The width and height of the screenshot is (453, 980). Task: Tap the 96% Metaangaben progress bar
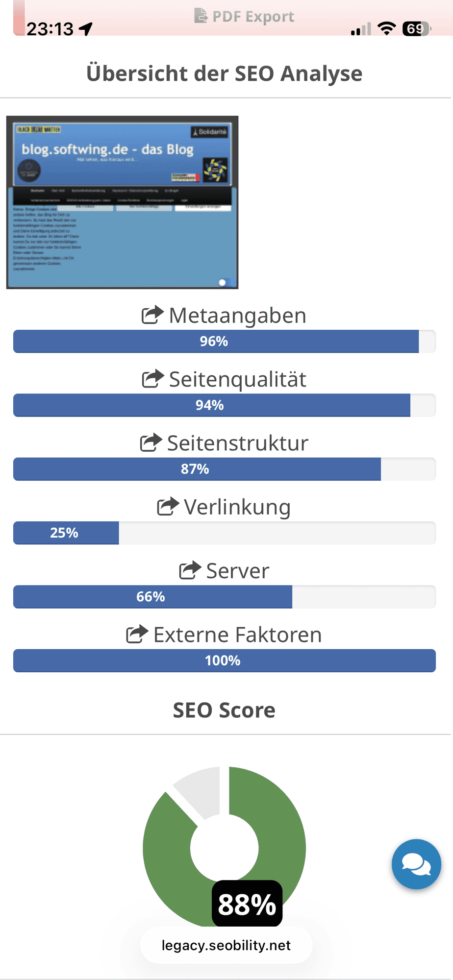click(x=213, y=342)
